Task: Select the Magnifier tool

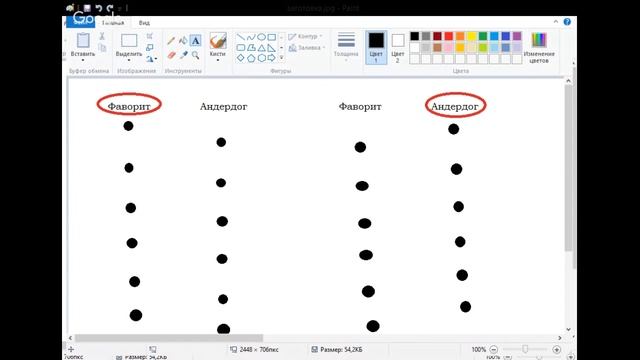Action: point(196,55)
